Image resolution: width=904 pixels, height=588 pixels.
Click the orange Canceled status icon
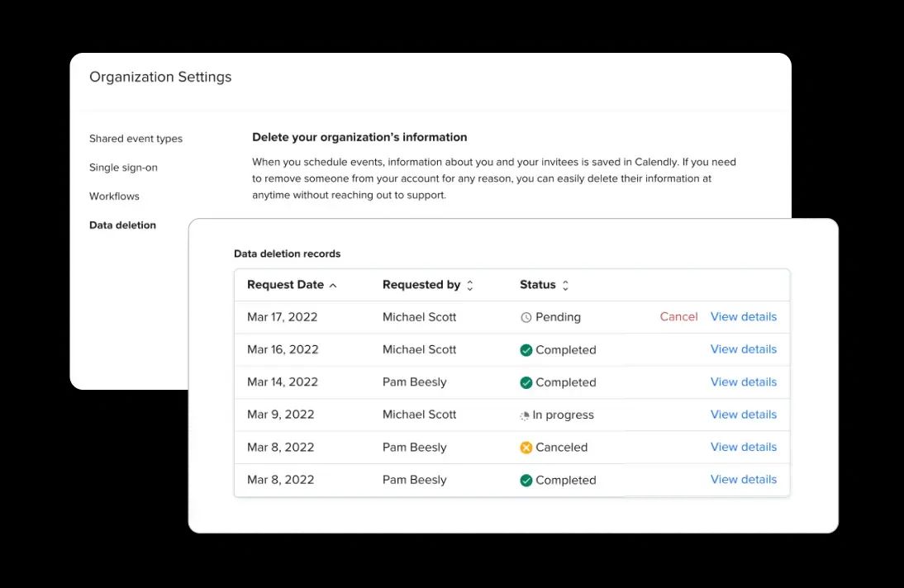[x=526, y=448]
